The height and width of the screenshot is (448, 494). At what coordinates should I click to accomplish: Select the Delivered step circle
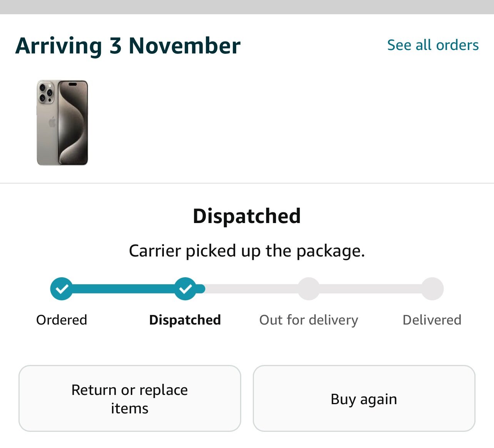point(432,288)
